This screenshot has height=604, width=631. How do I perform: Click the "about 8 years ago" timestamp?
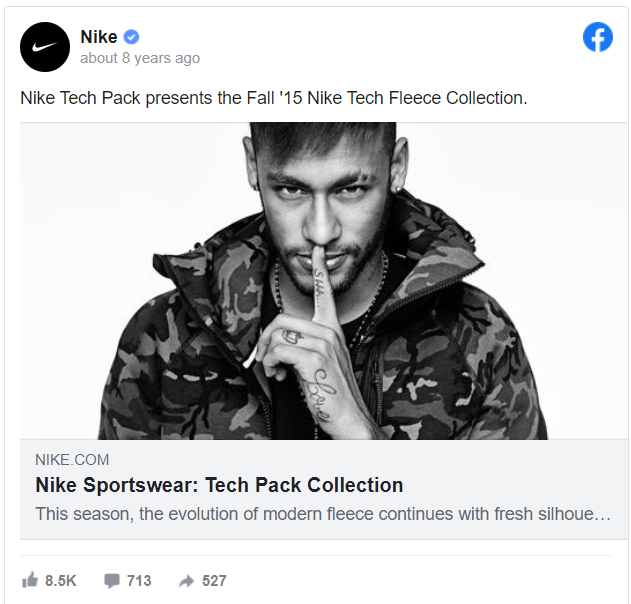140,58
